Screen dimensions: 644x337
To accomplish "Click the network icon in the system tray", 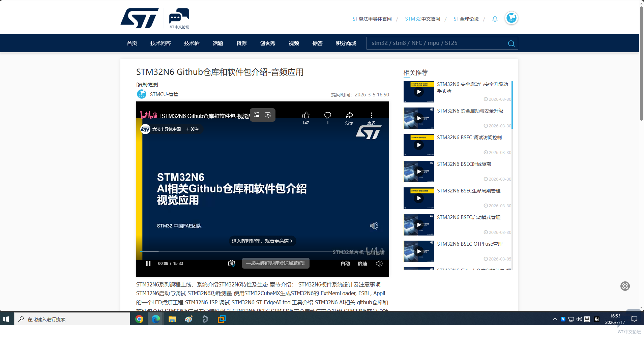I will tap(571, 319).
